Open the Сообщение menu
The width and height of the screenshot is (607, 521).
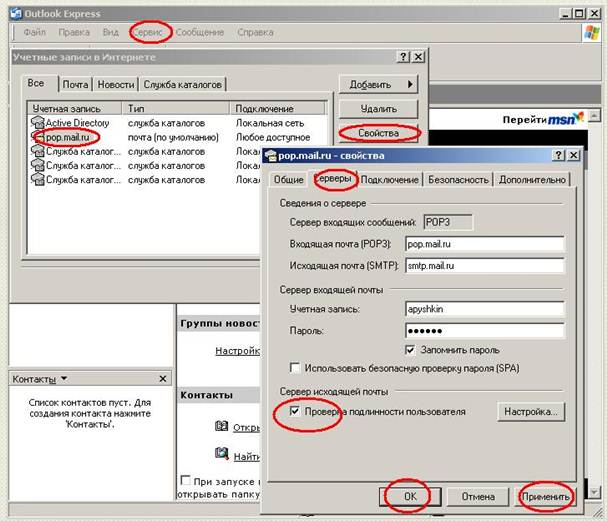pyautogui.click(x=200, y=32)
